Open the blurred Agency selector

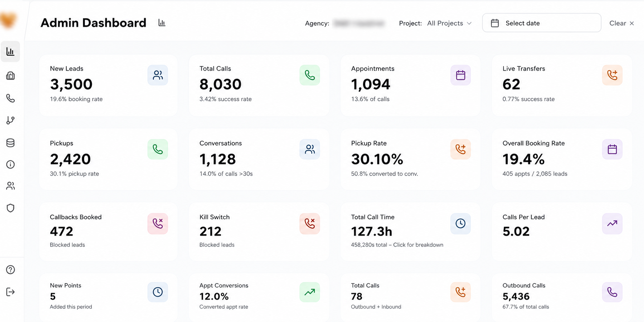[x=359, y=23]
